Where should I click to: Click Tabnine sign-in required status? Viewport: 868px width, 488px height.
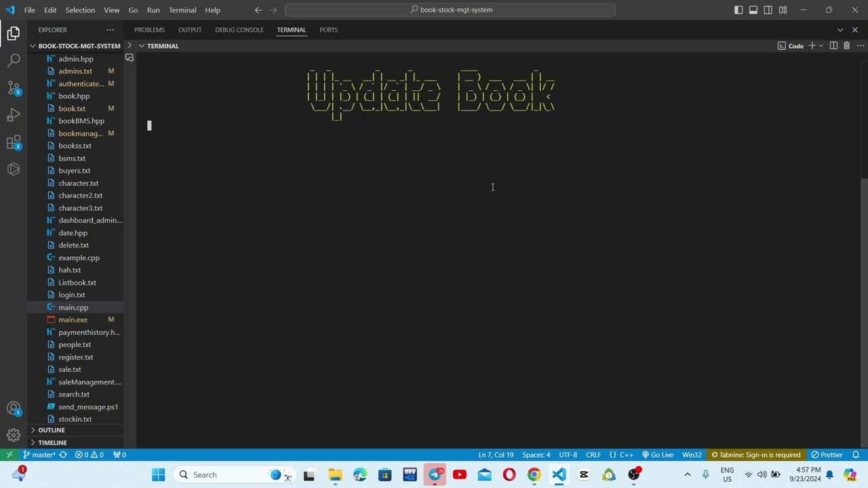[x=755, y=455]
